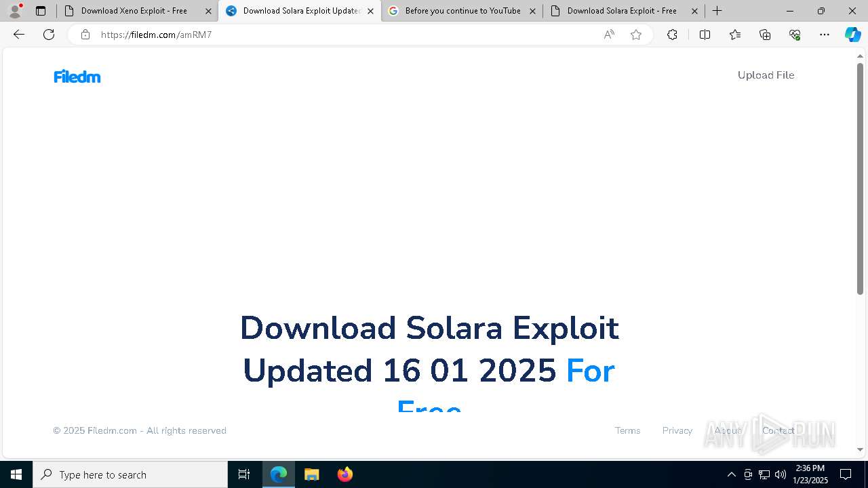Screen dimensions: 868x488
Task: Open the notification center icon
Action: pos(846,474)
